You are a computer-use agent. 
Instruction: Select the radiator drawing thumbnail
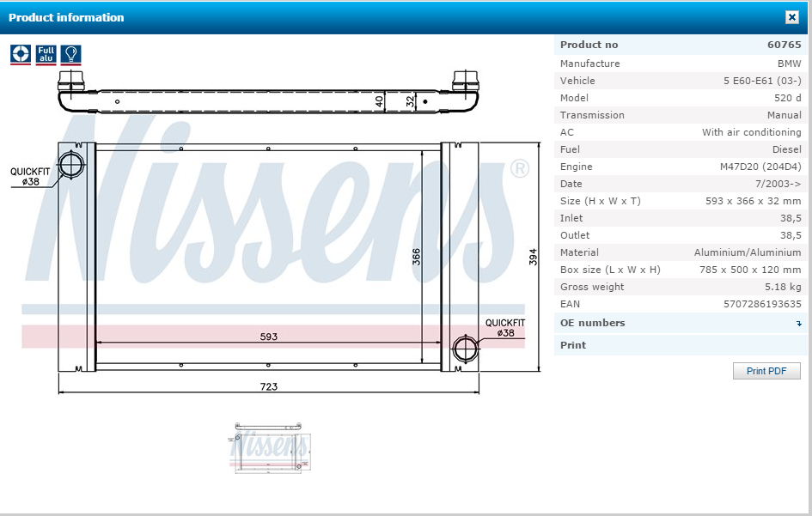(269, 447)
